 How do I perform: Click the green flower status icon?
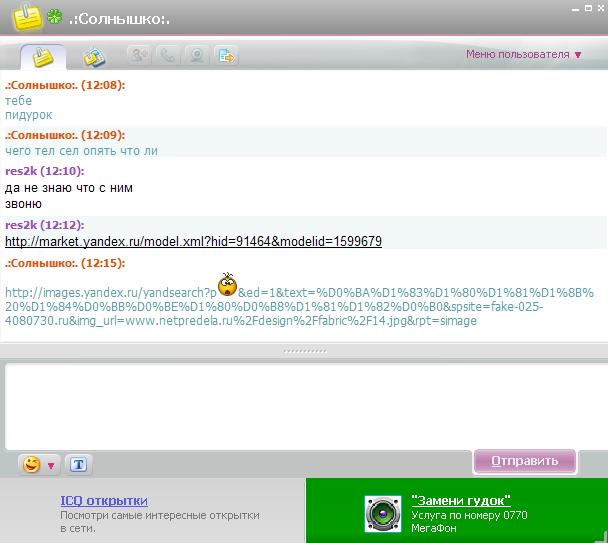(x=54, y=17)
